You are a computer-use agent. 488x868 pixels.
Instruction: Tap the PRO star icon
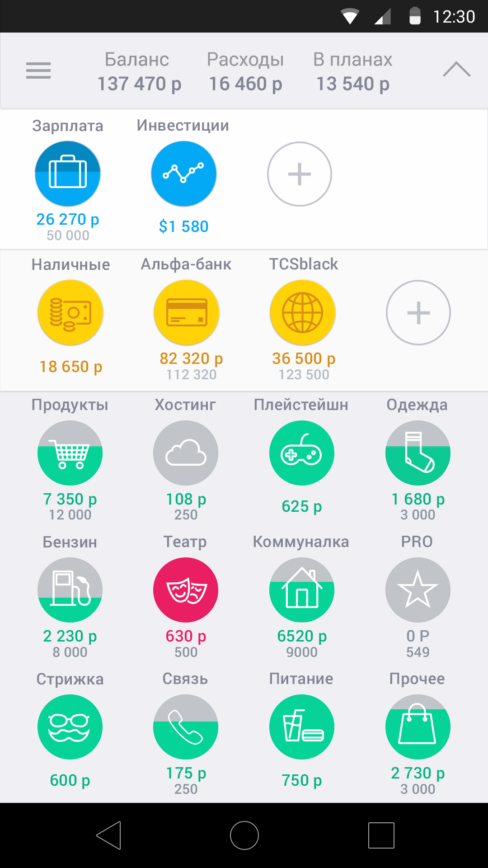(418, 590)
